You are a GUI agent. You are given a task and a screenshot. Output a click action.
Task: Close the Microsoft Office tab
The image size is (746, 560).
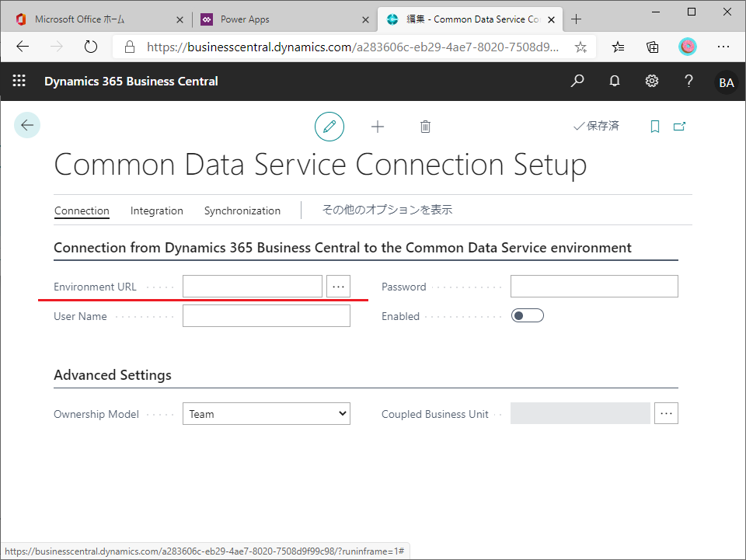[x=180, y=19]
